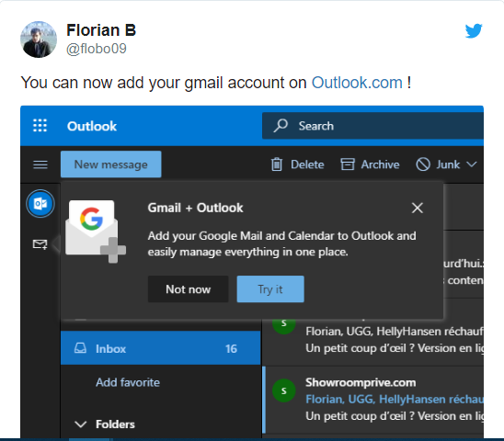
Task: Focus the Search input field
Action: click(x=372, y=126)
